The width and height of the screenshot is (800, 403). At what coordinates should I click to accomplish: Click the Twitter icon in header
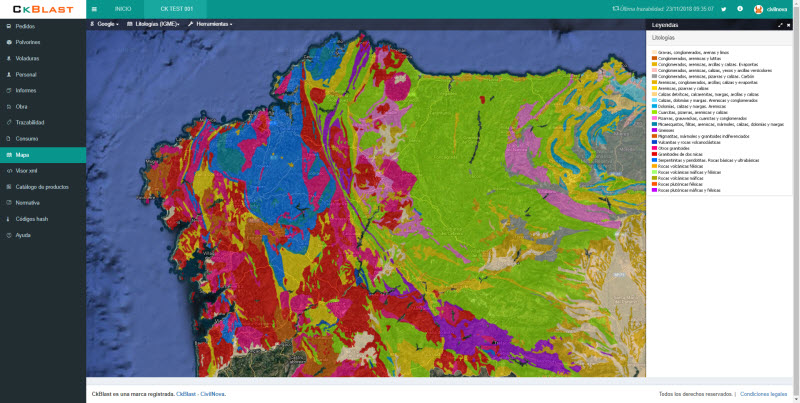pyautogui.click(x=723, y=8)
